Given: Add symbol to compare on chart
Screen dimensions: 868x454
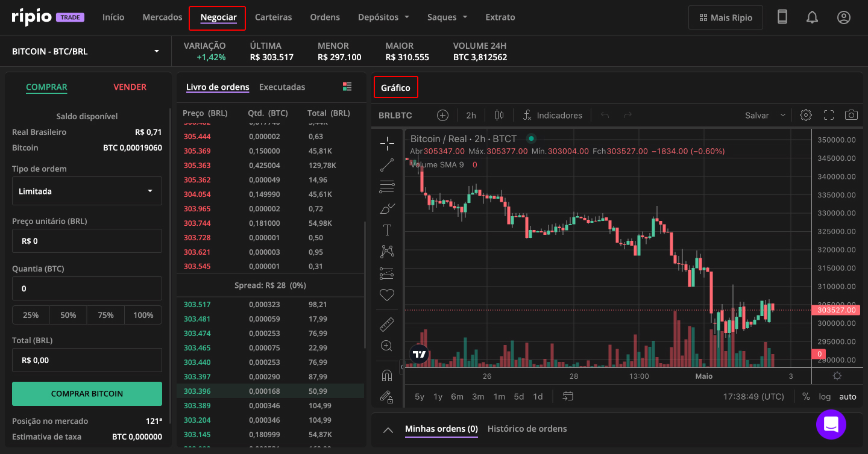Looking at the screenshot, I should 442,115.
